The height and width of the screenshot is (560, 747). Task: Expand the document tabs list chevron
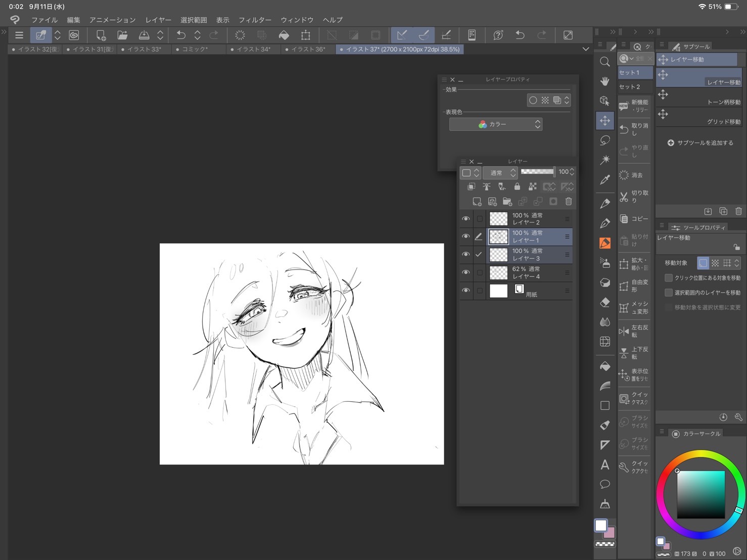(x=586, y=49)
